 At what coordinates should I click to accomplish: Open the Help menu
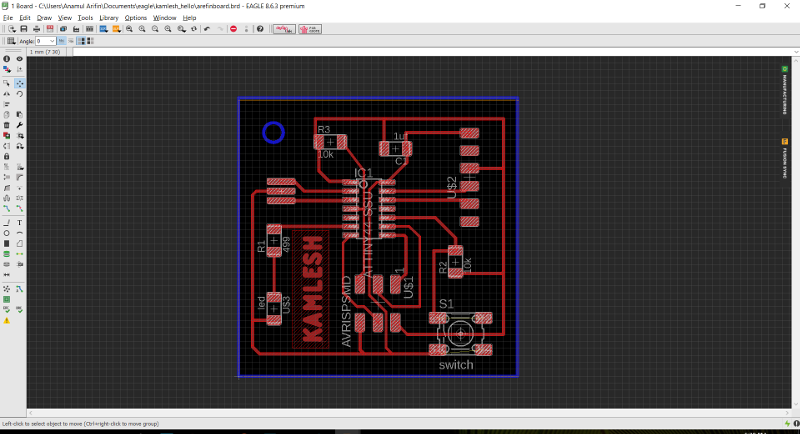[189, 17]
